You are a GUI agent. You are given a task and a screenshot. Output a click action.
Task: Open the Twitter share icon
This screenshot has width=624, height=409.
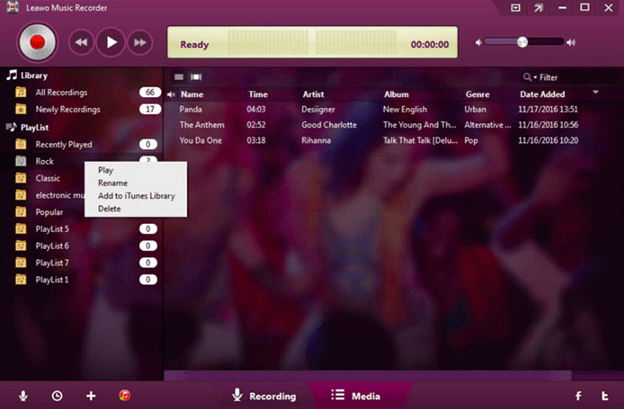pos(606,396)
